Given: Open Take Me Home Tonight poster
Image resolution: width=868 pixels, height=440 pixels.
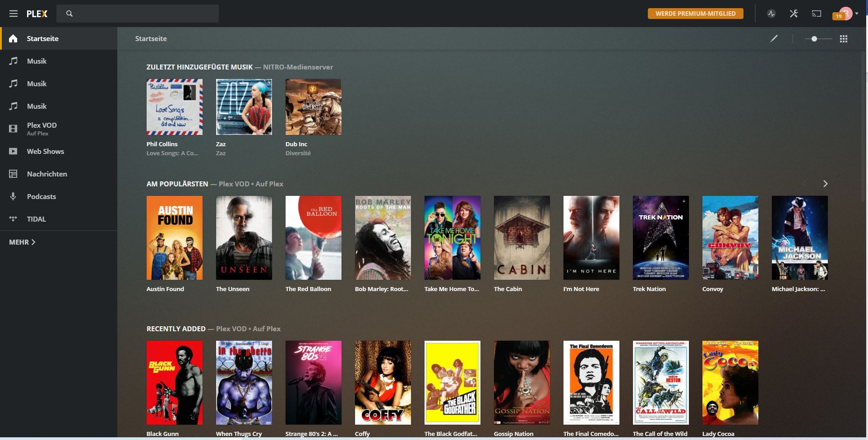Looking at the screenshot, I should pos(452,238).
